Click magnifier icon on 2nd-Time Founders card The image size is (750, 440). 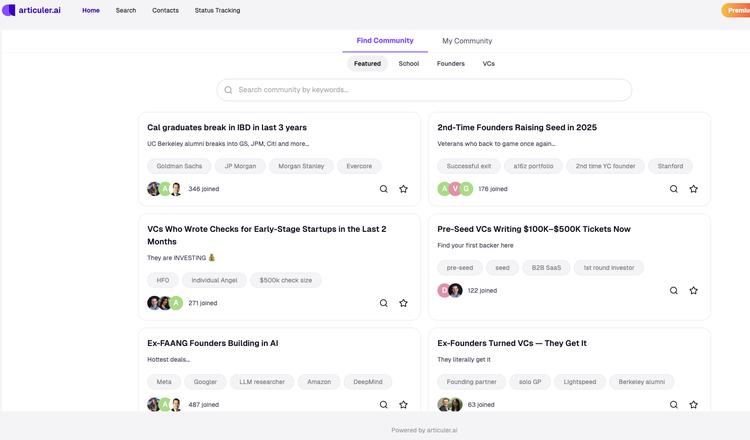coord(673,189)
